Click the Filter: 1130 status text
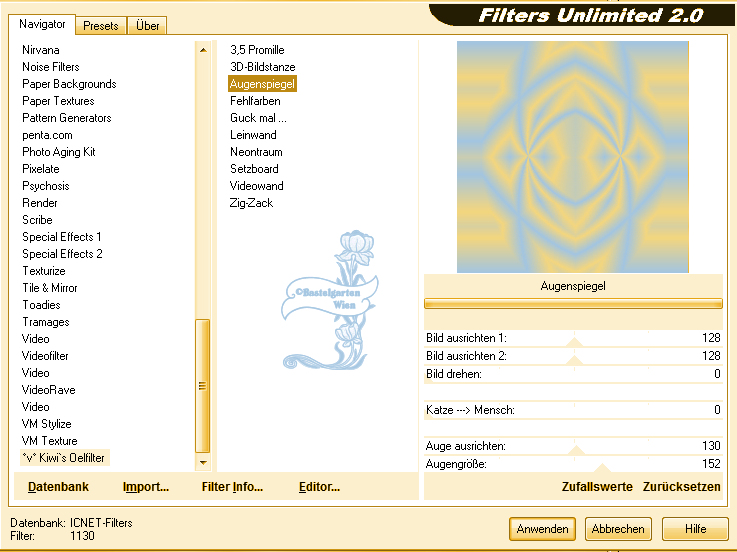The width and height of the screenshot is (737, 552). 52,536
